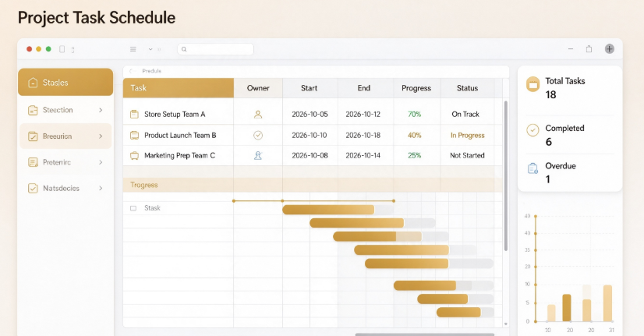Click the In Progress status

click(x=467, y=135)
